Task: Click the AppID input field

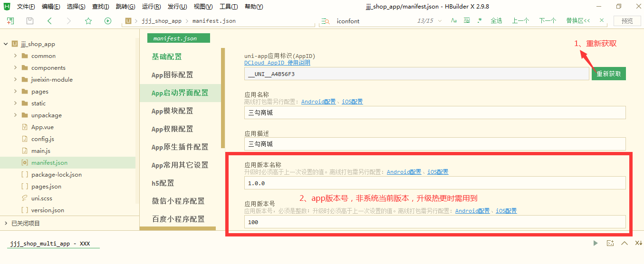Action: coord(417,74)
